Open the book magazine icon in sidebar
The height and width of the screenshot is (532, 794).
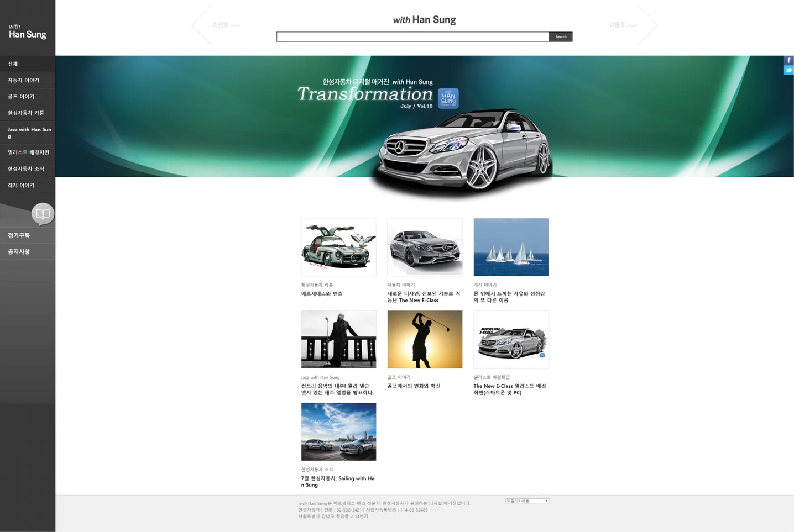pos(43,214)
